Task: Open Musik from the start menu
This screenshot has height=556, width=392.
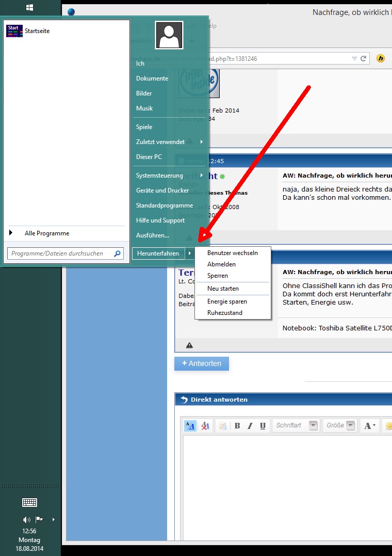Action: click(144, 108)
